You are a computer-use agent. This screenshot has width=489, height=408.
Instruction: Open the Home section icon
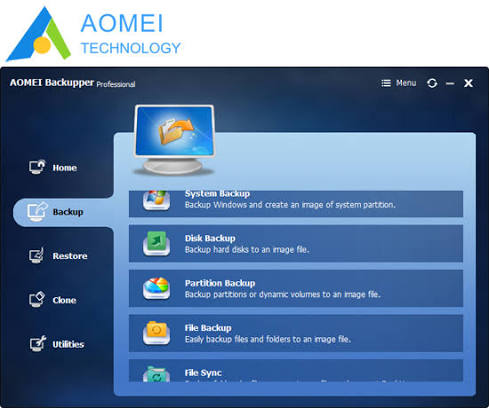click(x=37, y=167)
